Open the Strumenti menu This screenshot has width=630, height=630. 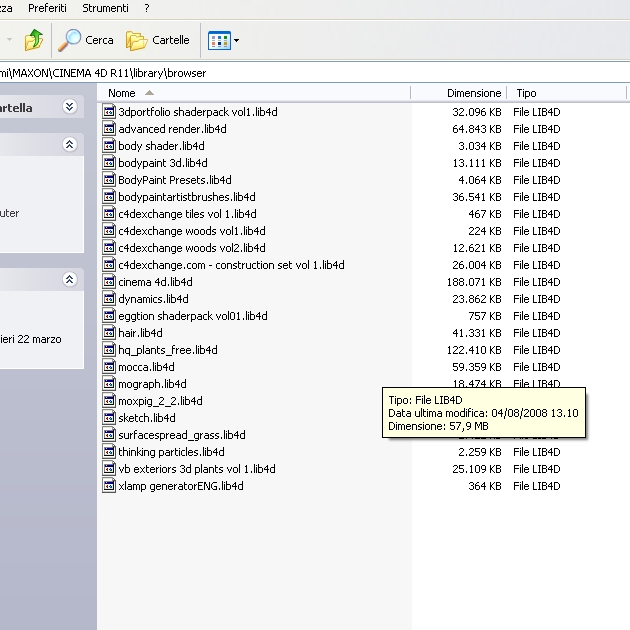click(105, 8)
